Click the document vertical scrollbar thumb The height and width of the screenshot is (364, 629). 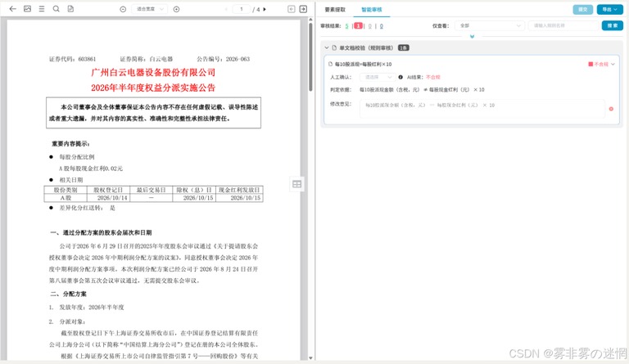pyautogui.click(x=310, y=56)
